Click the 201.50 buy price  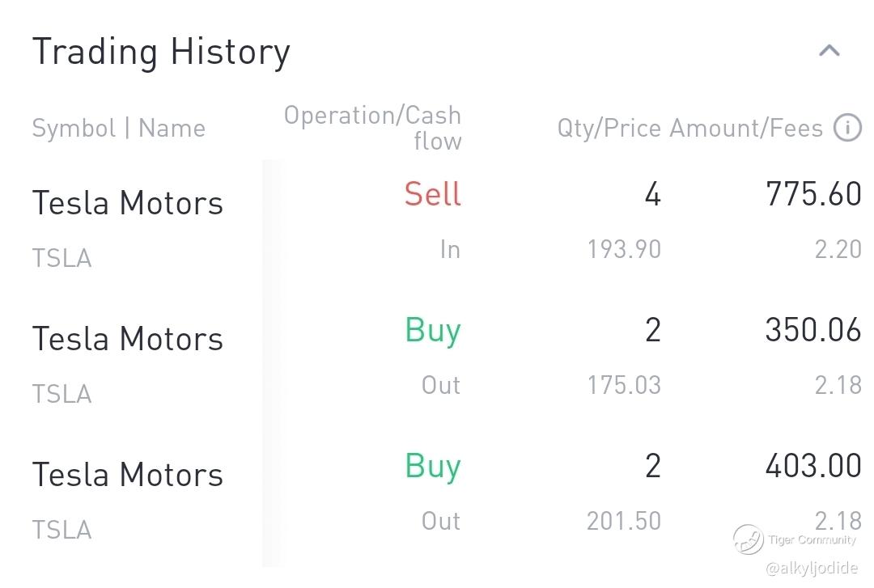tap(624, 521)
